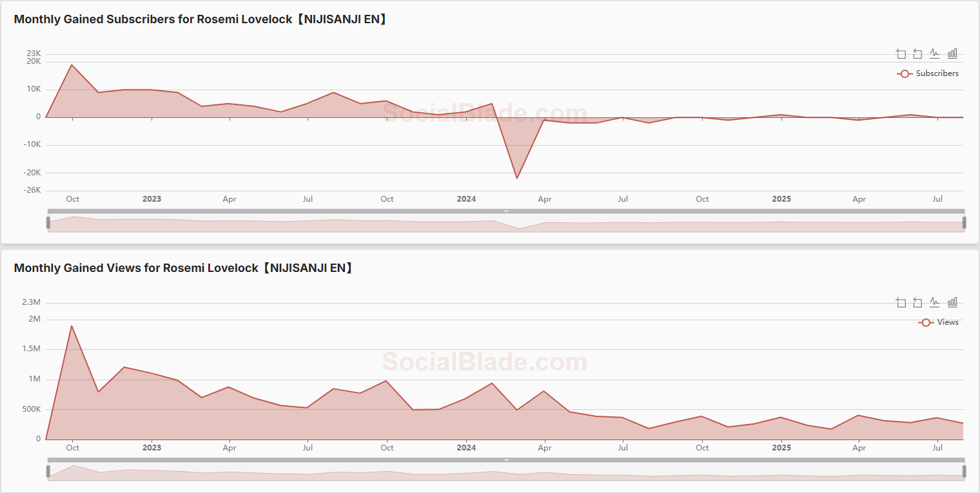
Task: Click the 10K y-axis label
Action: tap(34, 89)
